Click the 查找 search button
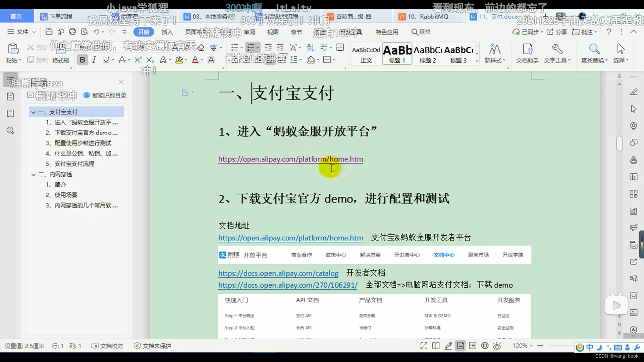The width and height of the screenshot is (644, 362). [x=421, y=32]
